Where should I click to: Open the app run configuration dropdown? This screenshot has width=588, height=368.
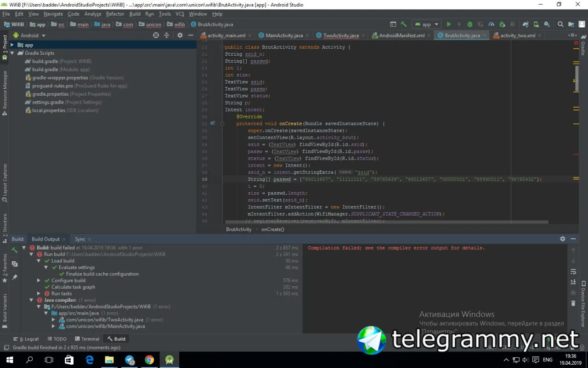click(x=427, y=24)
